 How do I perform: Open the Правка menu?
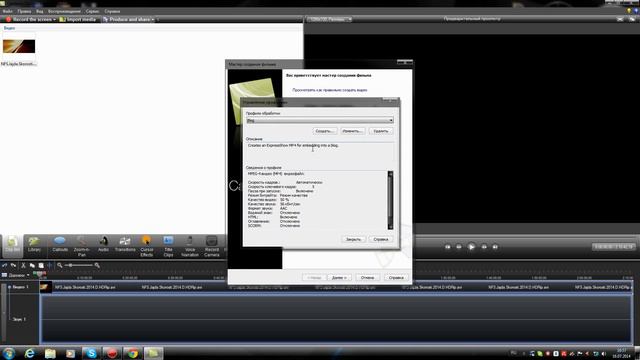pos(24,11)
